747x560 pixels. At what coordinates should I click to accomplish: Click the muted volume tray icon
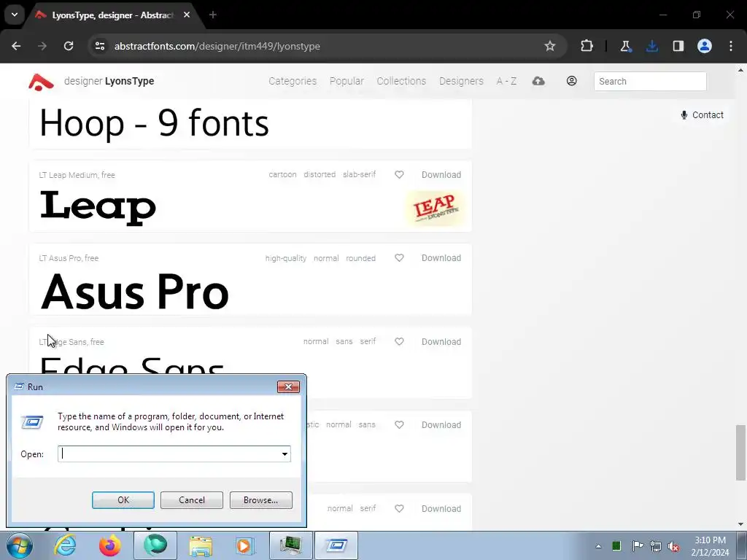pos(673,546)
